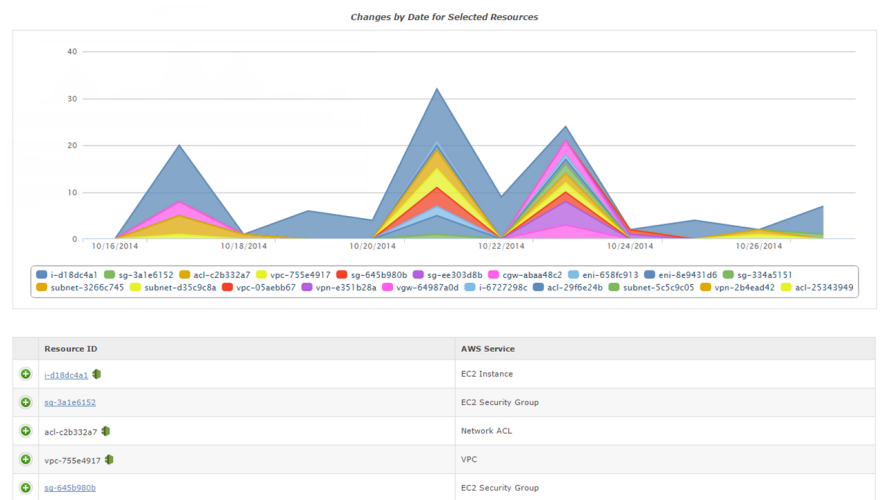The height and width of the screenshot is (500, 887).
Task: Click the green icon next to acl-c2b332a7
Action: tap(105, 432)
